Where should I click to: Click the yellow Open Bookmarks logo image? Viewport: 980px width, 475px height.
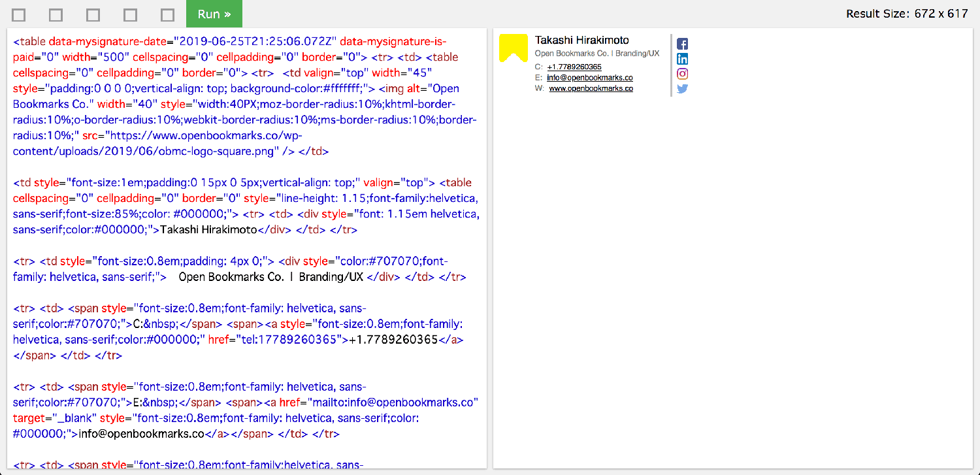tap(514, 48)
